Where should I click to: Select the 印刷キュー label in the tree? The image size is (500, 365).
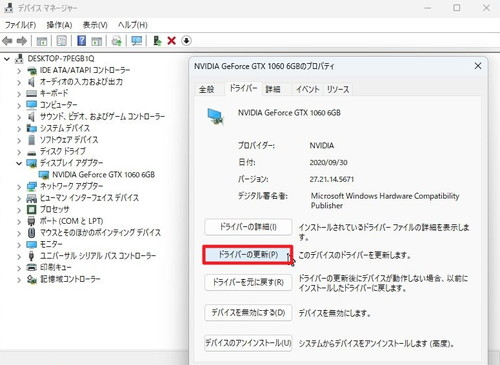55,267
